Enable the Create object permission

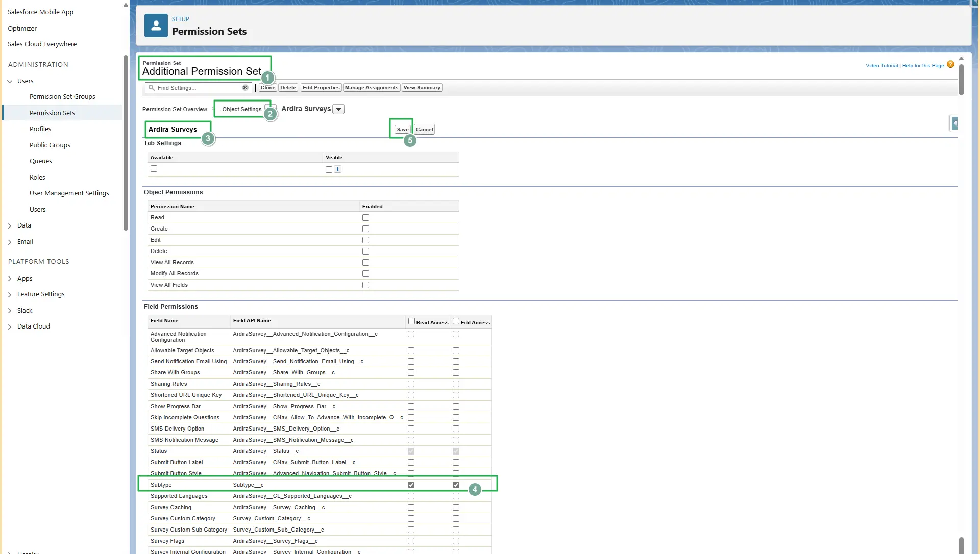tap(365, 229)
